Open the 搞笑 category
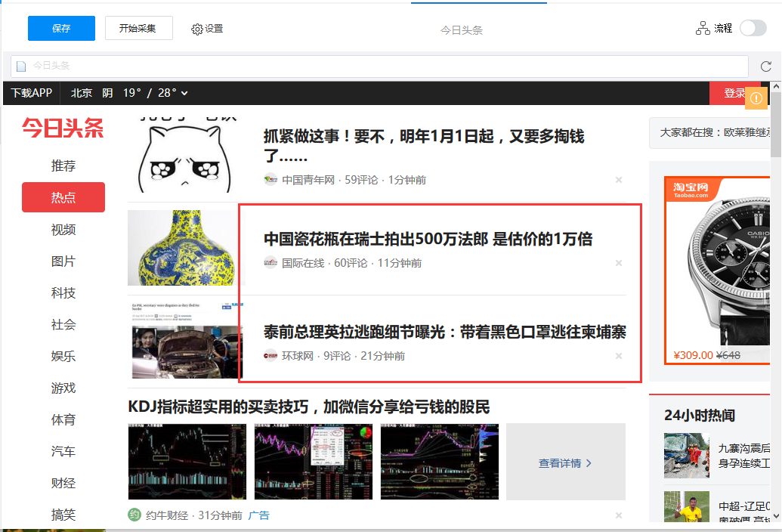This screenshot has width=782, height=532. click(x=63, y=515)
